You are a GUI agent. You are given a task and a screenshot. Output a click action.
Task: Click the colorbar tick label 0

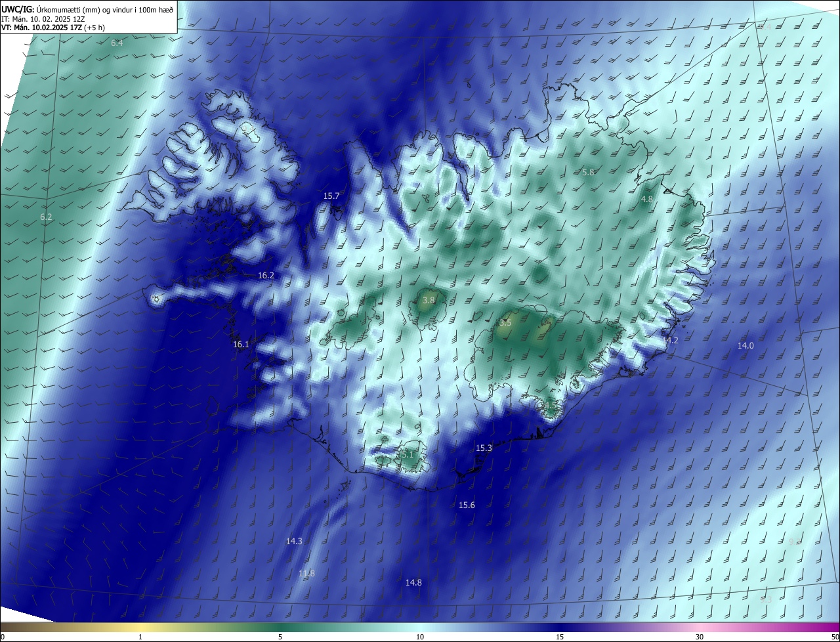[3, 637]
